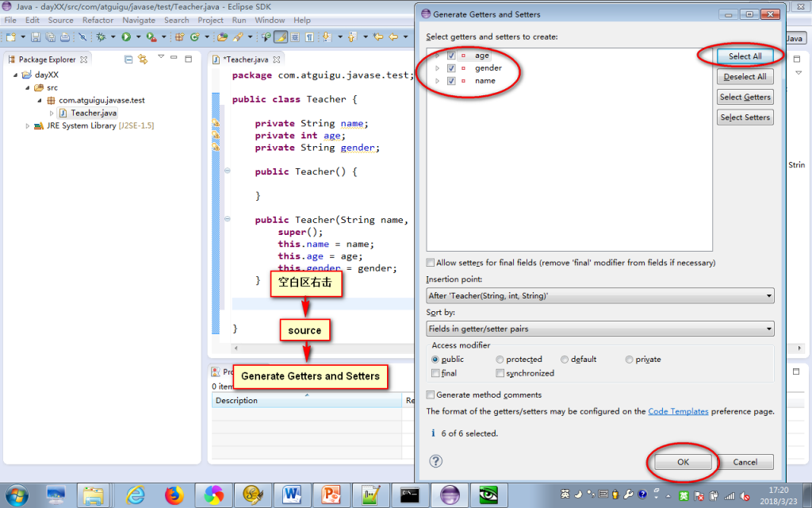Open the Run button dropdown arrow
Viewport: 812px width, 508px height.
(x=138, y=37)
